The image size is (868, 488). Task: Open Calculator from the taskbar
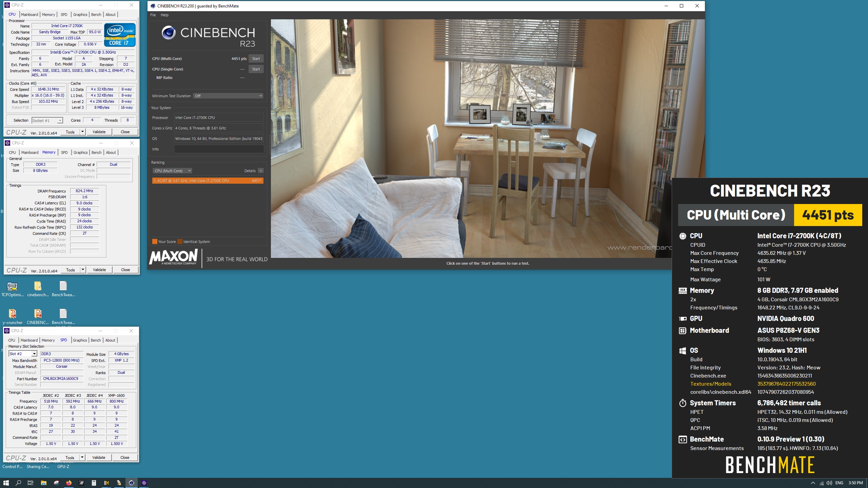[94, 483]
